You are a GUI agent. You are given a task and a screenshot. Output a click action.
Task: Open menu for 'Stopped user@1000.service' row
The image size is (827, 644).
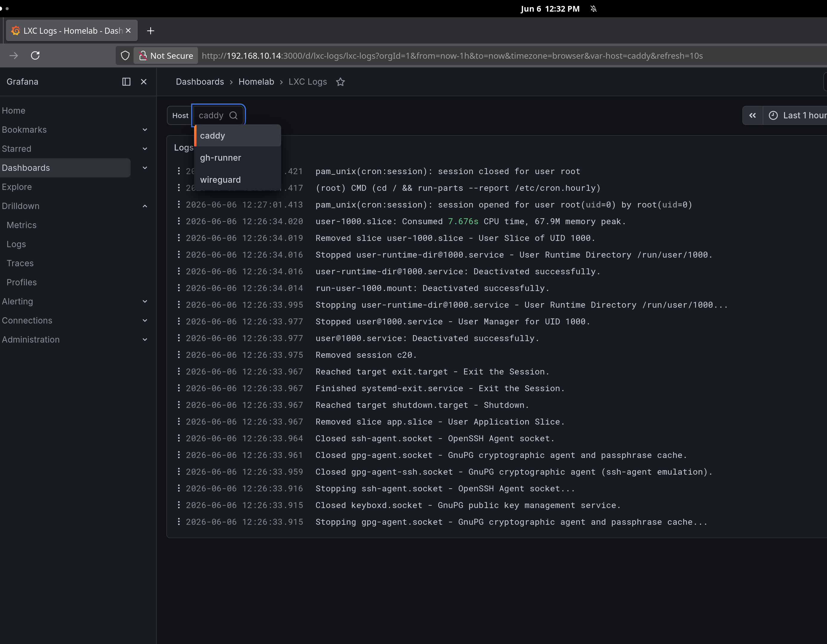click(179, 321)
